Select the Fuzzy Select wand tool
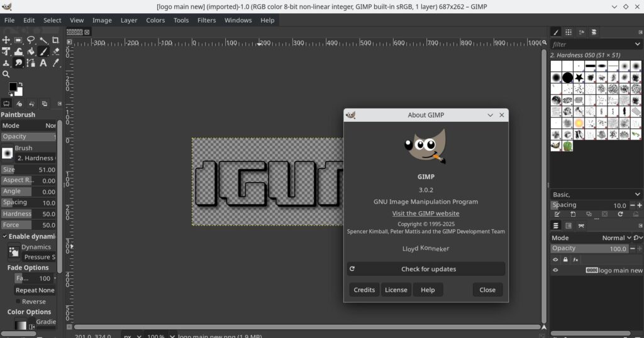Screen dimensions: 644x338 pos(43,40)
